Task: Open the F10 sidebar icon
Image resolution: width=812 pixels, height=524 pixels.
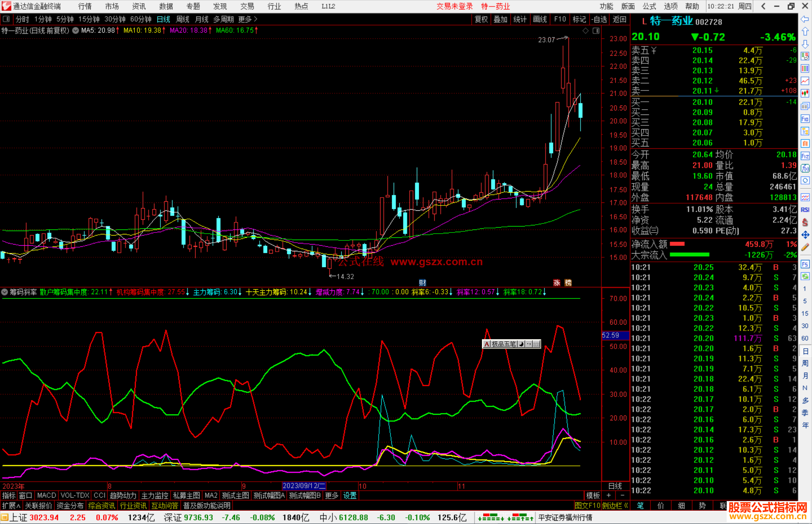Action: click(805, 119)
